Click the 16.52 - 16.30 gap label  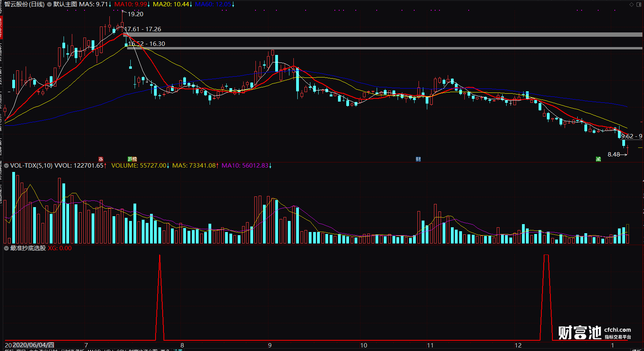click(x=146, y=44)
